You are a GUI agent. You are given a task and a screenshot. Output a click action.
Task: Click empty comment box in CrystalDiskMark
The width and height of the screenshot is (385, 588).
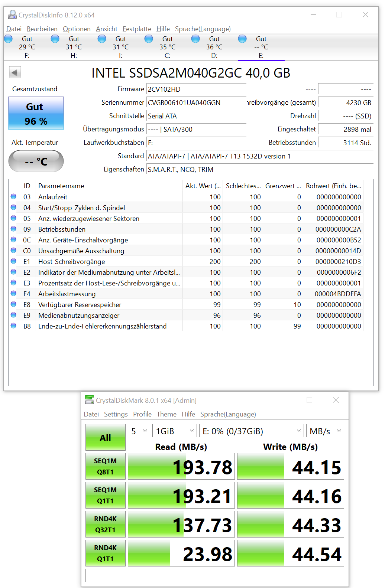coord(215,575)
